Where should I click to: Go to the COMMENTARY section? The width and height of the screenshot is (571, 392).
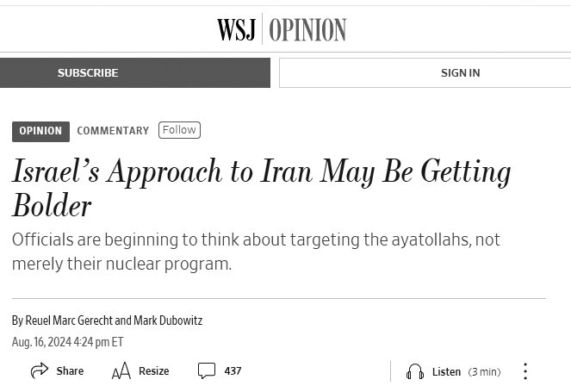[113, 131]
